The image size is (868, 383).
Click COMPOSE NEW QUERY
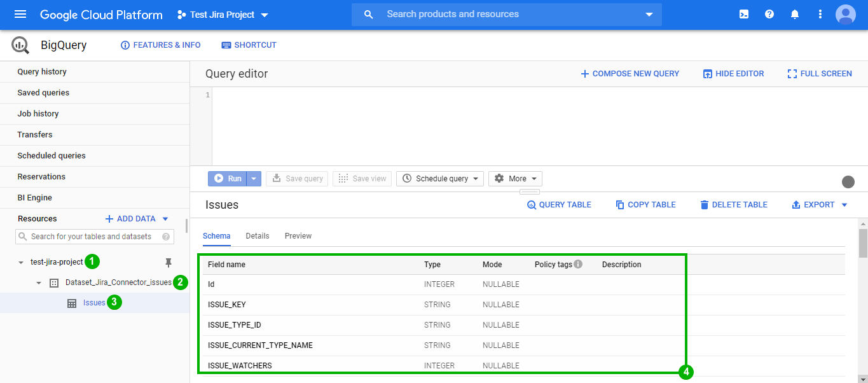pos(630,73)
